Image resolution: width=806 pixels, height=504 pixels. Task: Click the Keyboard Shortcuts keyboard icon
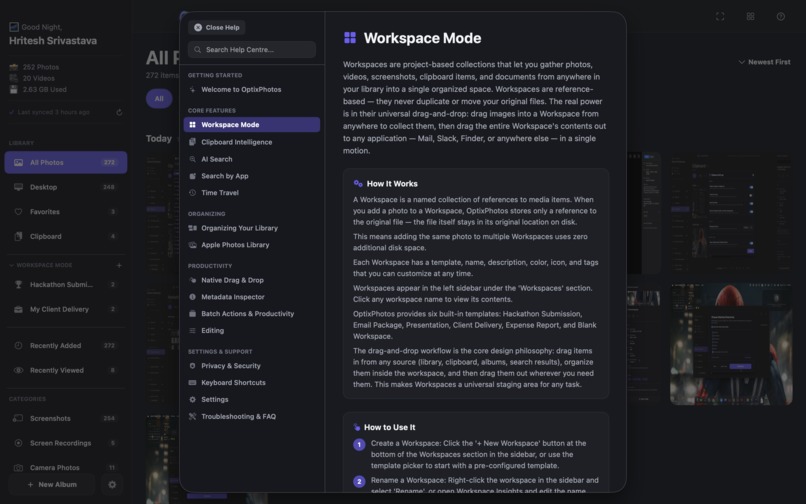coord(192,383)
